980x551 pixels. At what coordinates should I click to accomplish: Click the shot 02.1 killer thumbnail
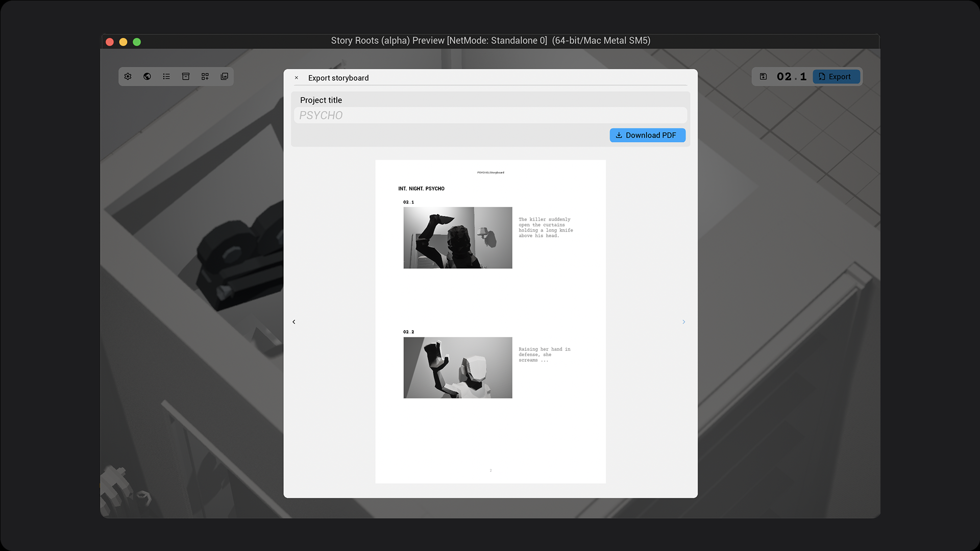pos(457,238)
